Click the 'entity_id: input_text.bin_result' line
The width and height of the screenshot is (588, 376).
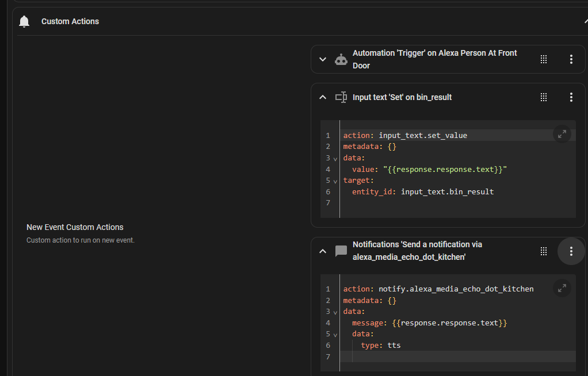pyautogui.click(x=423, y=192)
